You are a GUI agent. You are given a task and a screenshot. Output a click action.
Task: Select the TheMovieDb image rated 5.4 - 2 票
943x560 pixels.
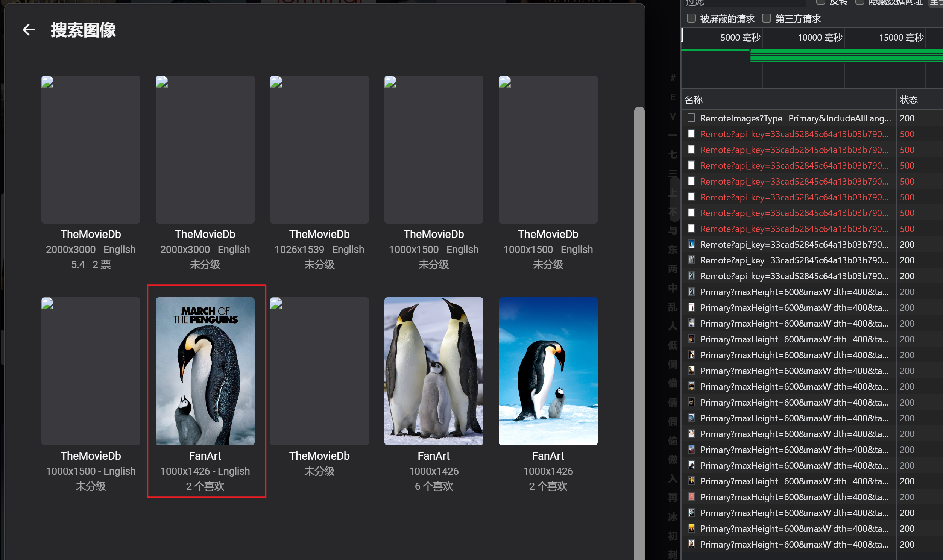click(x=91, y=150)
